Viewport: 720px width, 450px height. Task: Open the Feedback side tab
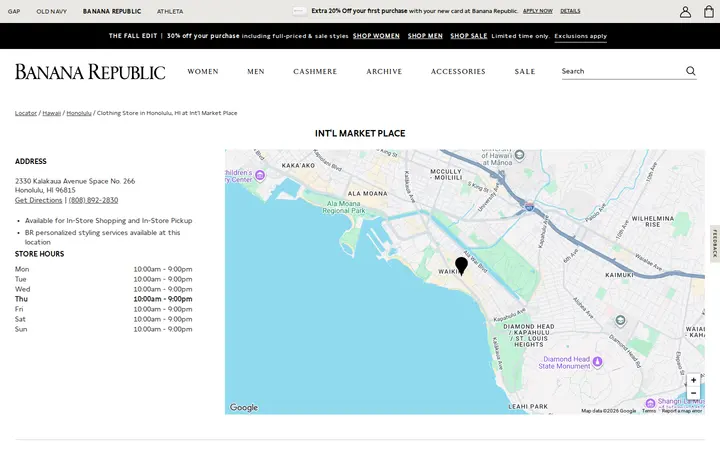click(715, 243)
